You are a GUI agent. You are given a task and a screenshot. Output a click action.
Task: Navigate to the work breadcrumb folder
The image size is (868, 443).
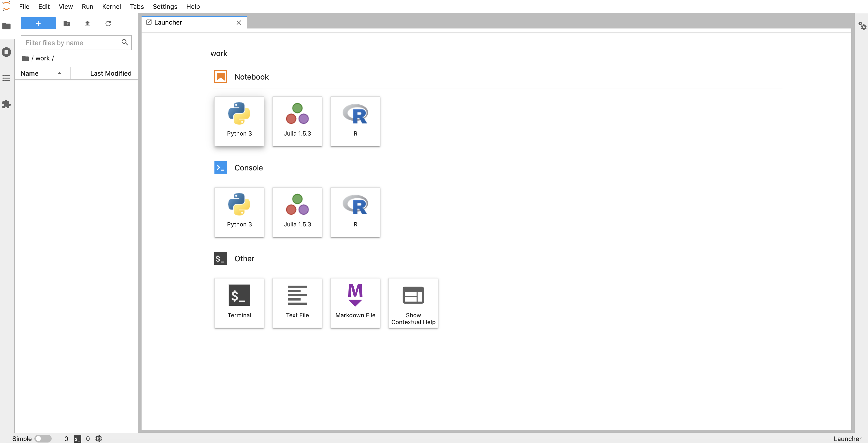click(x=43, y=58)
